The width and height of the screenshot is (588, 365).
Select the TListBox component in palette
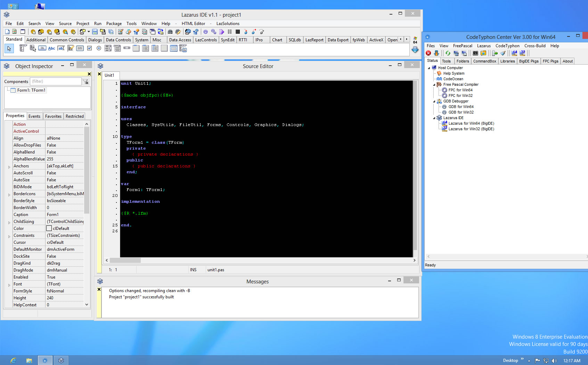click(108, 48)
